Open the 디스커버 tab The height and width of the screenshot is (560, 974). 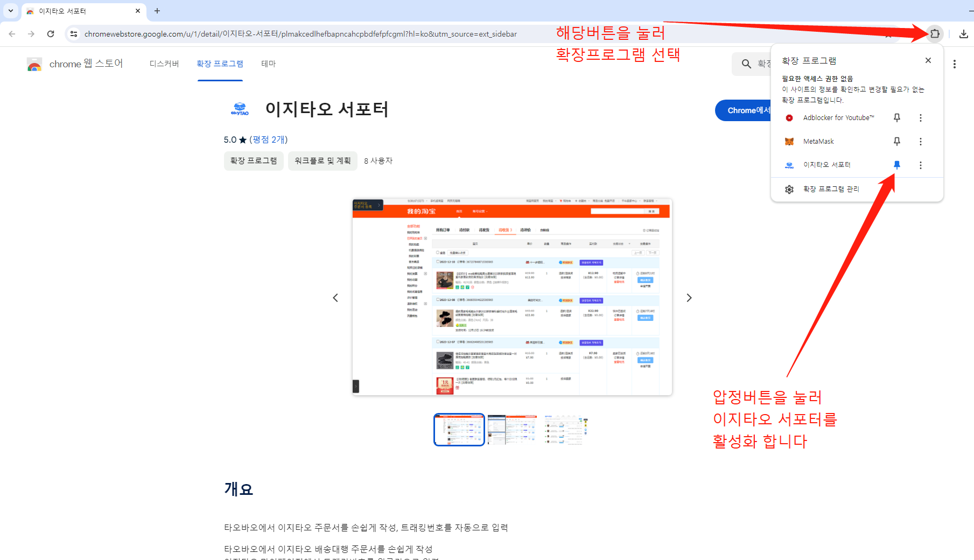pos(164,64)
